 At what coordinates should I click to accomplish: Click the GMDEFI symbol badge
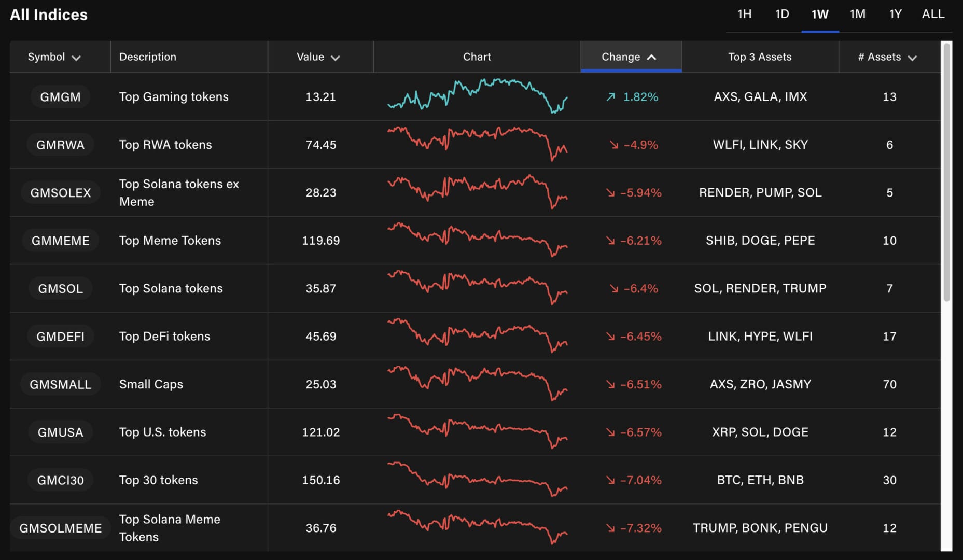pyautogui.click(x=61, y=337)
